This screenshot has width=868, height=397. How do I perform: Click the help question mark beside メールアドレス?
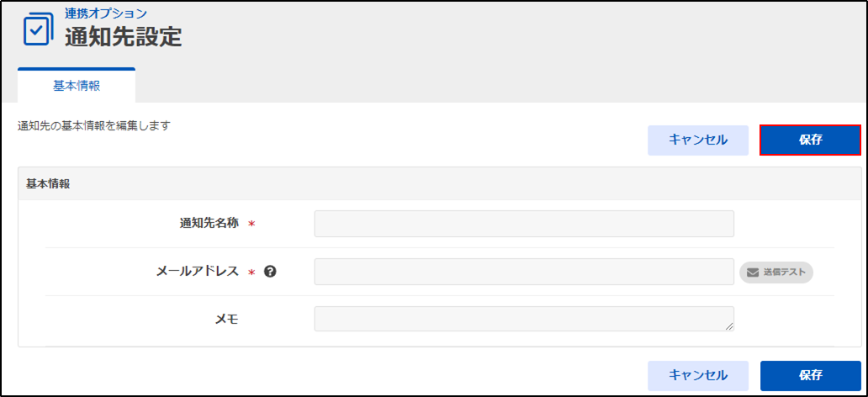[270, 272]
